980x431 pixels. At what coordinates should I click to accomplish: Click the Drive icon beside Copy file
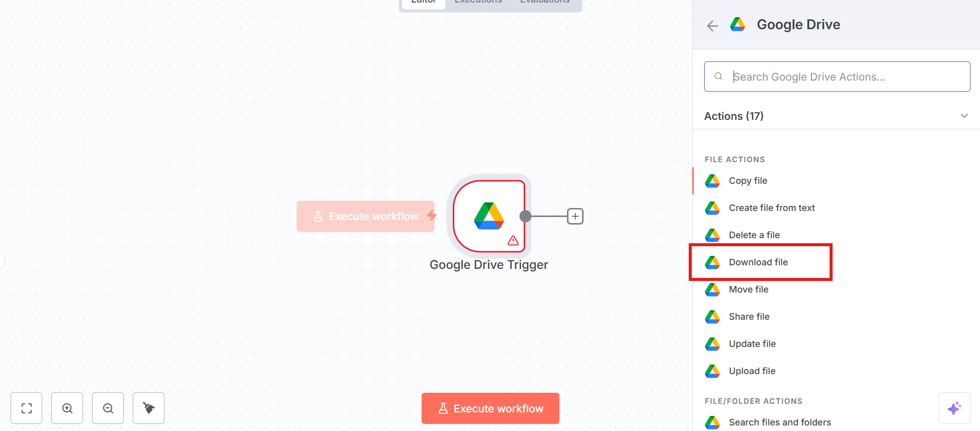tap(712, 181)
